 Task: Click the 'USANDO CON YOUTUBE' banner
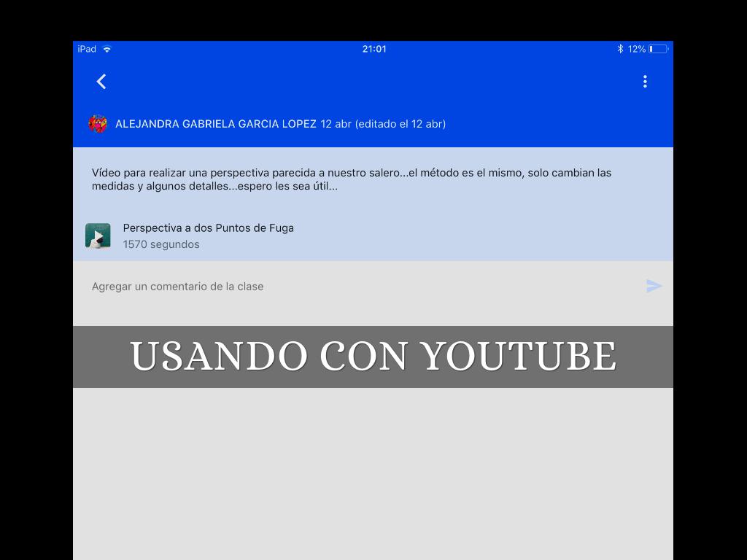coord(373,357)
